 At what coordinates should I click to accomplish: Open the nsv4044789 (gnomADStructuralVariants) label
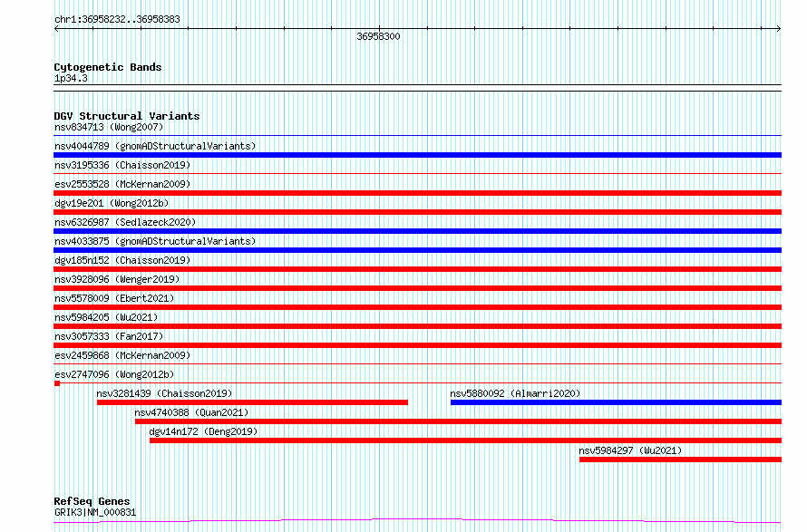[x=155, y=146]
